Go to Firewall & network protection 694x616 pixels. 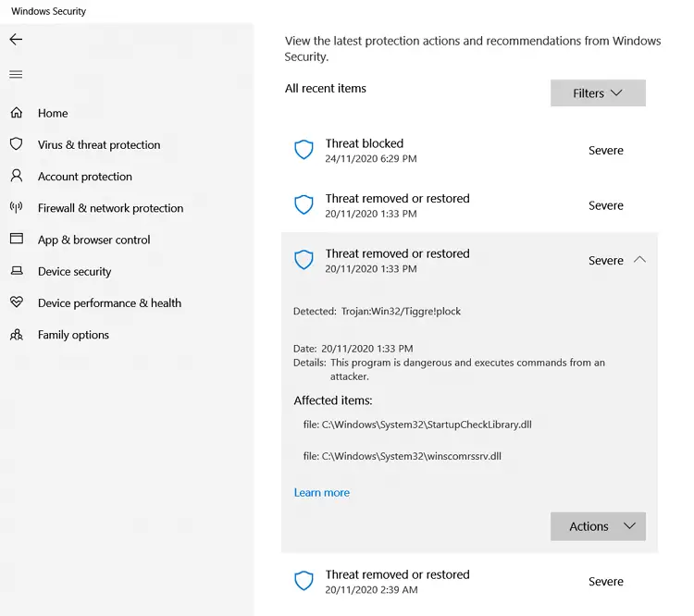click(x=110, y=208)
